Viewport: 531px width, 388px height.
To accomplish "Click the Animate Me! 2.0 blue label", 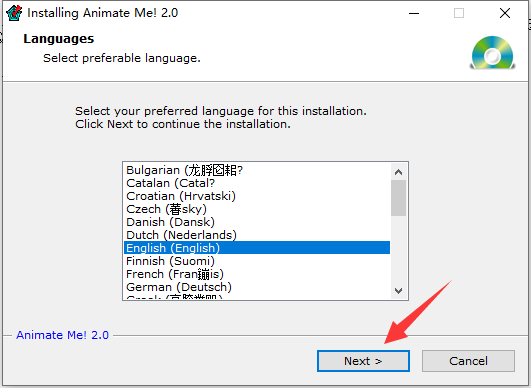I will point(62,335).
